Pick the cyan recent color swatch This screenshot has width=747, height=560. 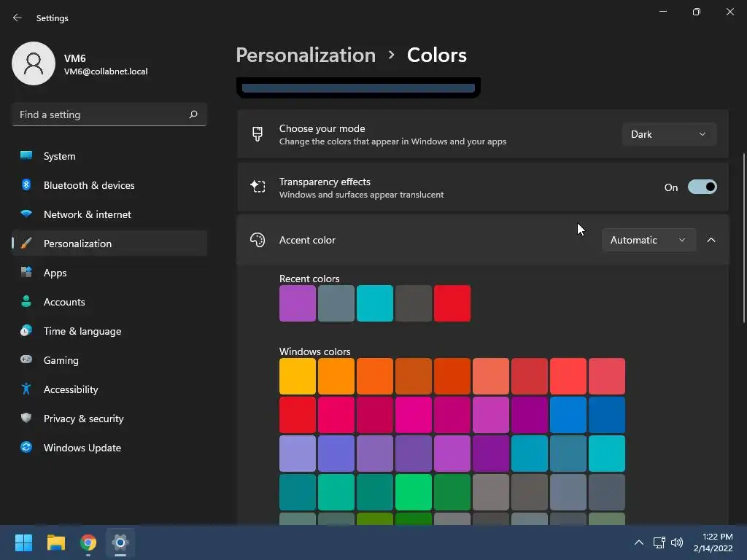(x=375, y=303)
